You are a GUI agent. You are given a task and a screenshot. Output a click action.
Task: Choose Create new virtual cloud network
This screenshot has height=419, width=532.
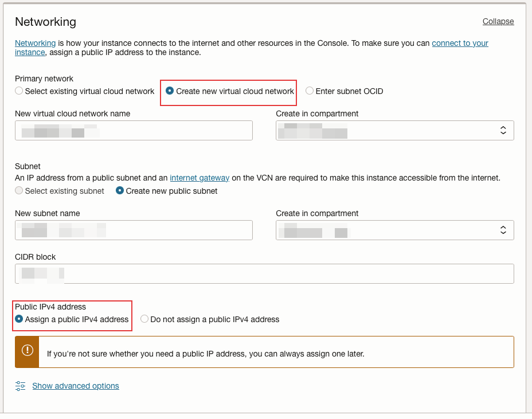(x=170, y=91)
